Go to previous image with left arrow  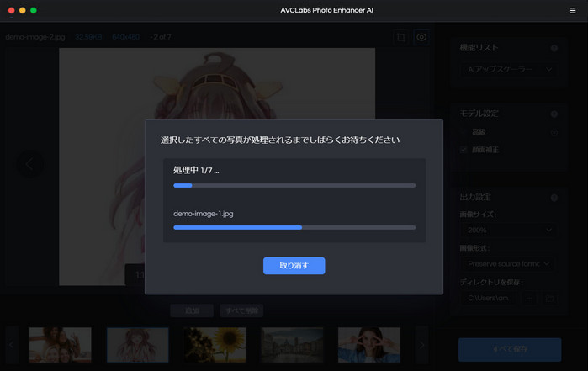click(29, 164)
